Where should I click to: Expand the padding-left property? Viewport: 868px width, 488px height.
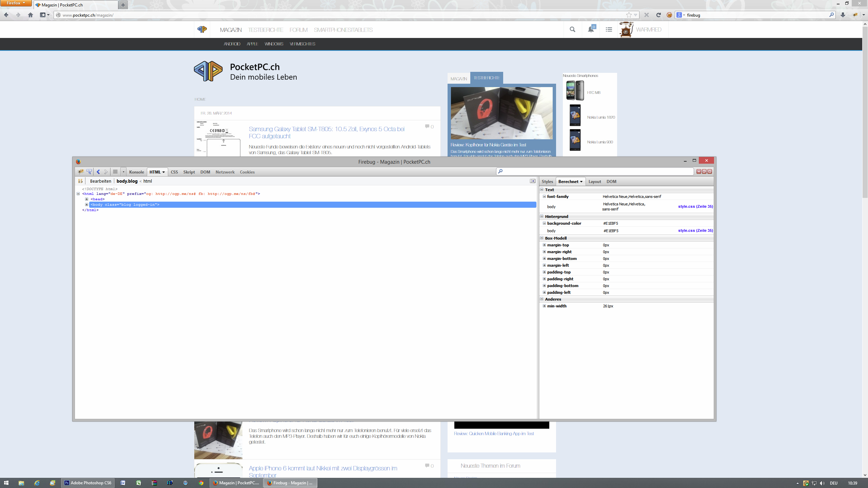[544, 292]
